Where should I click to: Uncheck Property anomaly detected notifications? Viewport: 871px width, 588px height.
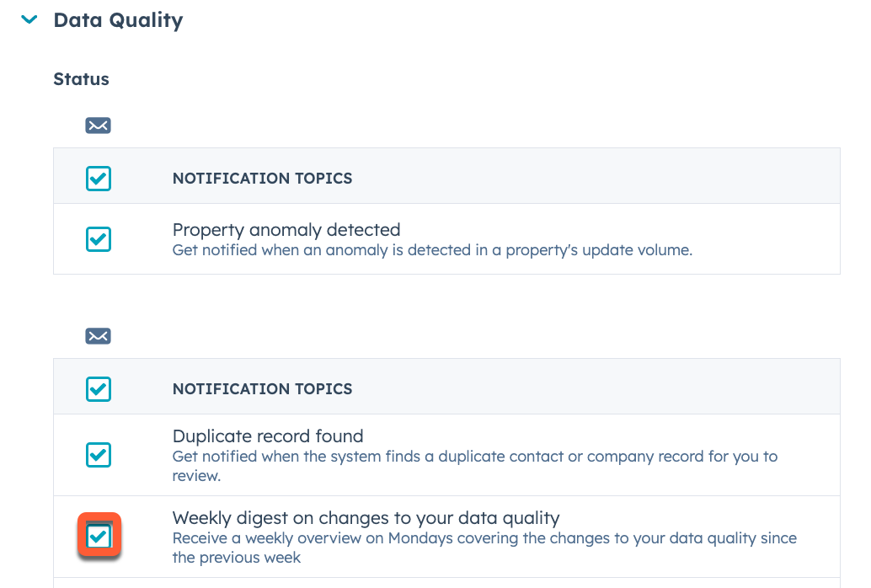click(98, 239)
